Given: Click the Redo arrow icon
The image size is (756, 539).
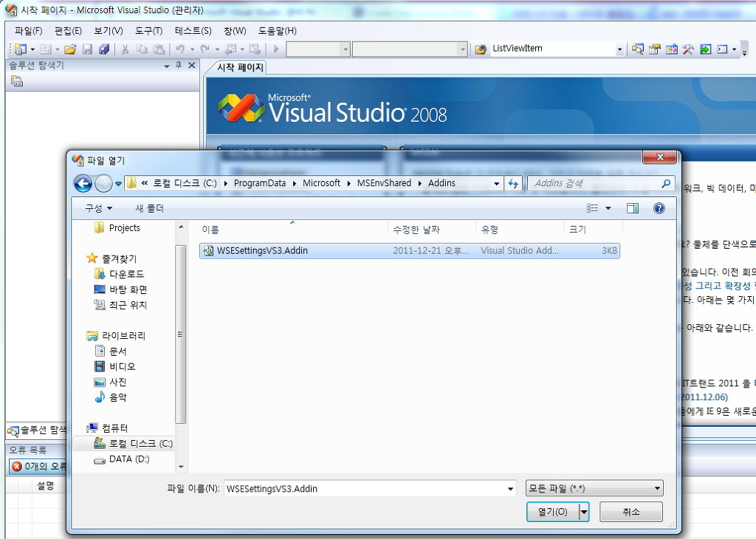Looking at the screenshot, I should 205,49.
